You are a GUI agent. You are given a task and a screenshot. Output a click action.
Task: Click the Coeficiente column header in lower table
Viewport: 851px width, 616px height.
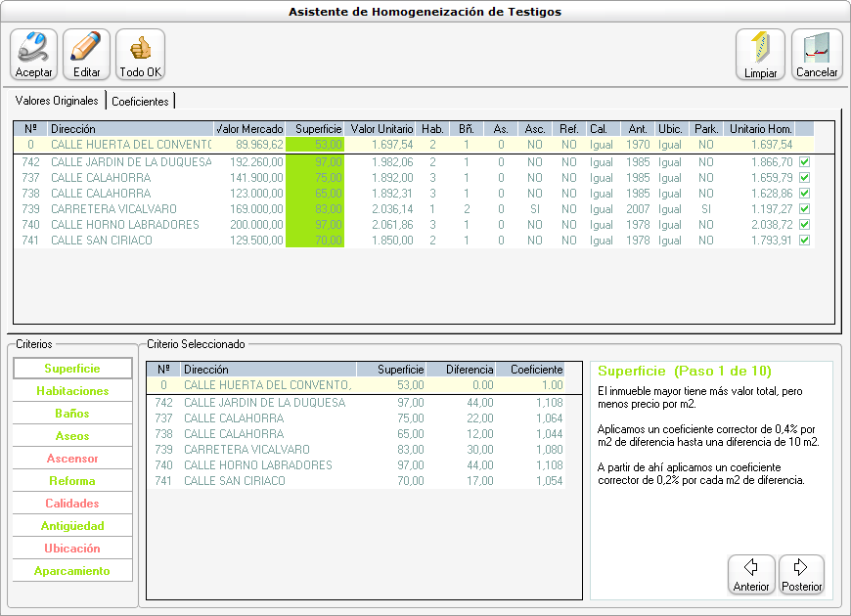(x=531, y=370)
